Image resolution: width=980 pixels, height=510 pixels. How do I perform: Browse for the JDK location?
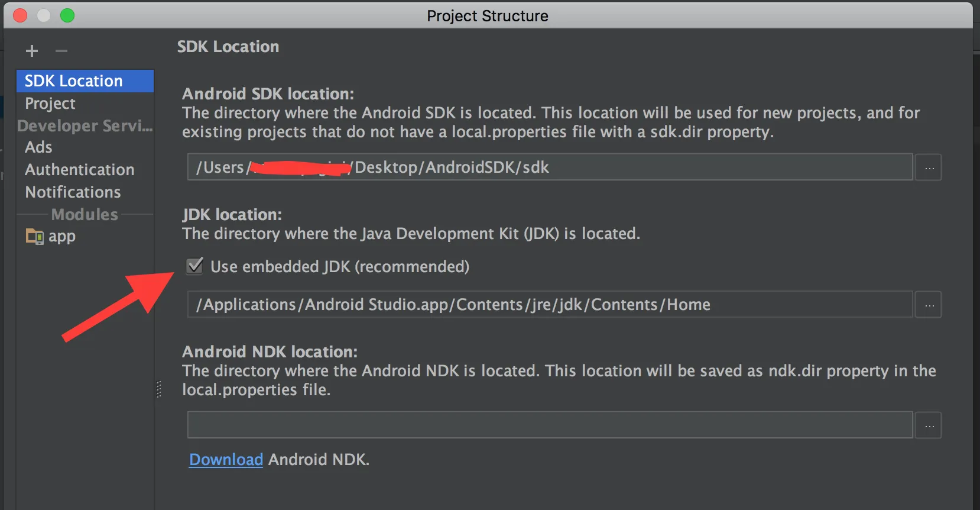click(x=929, y=305)
